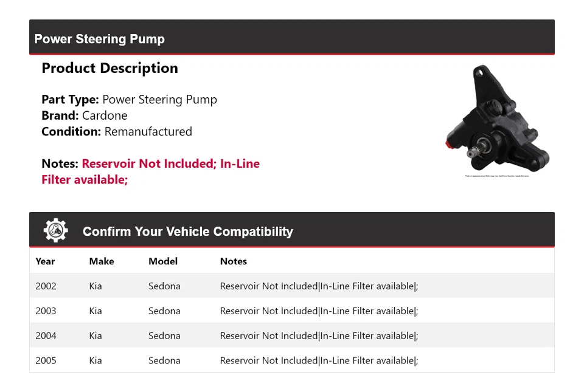Screen dimensions: 584x392
Task: Click the Notes column header in table
Action: 234,261
